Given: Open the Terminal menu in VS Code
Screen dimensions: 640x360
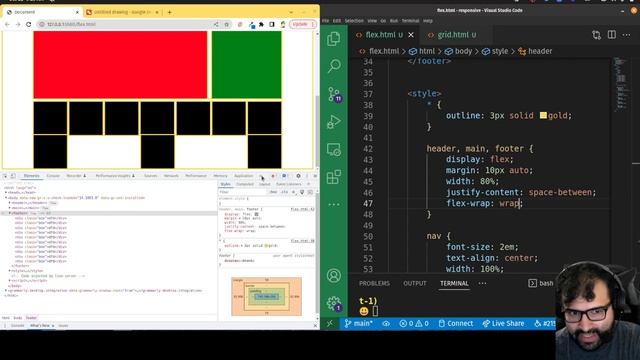Looking at the screenshot, I should tap(410, 20).
